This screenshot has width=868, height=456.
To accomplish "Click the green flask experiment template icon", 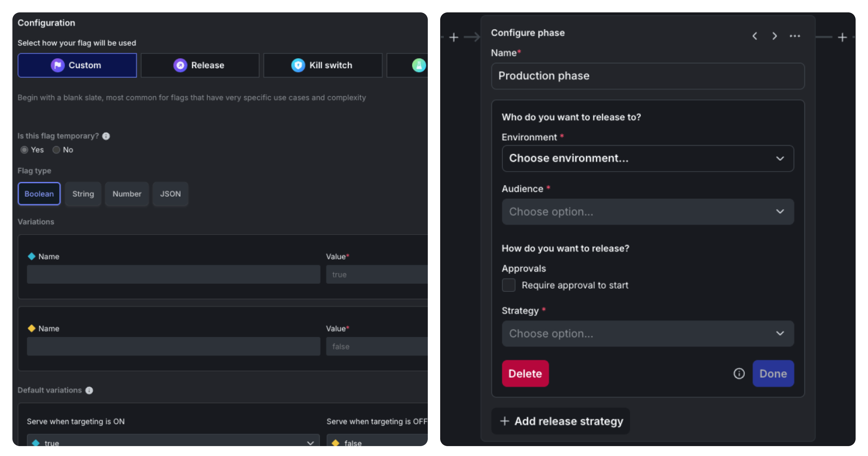I will click(419, 65).
